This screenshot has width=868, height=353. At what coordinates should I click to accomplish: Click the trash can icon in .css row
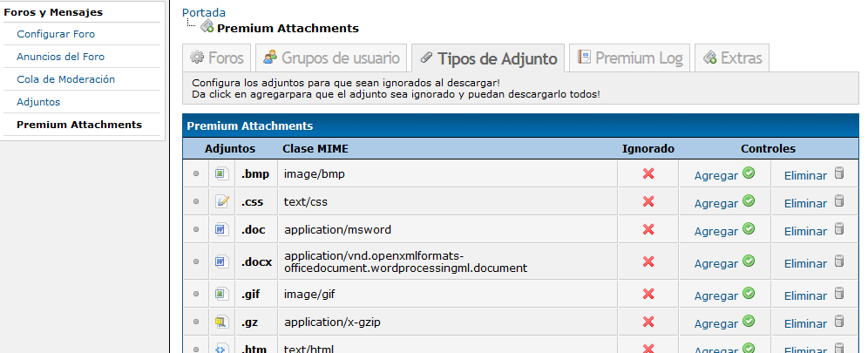(839, 201)
